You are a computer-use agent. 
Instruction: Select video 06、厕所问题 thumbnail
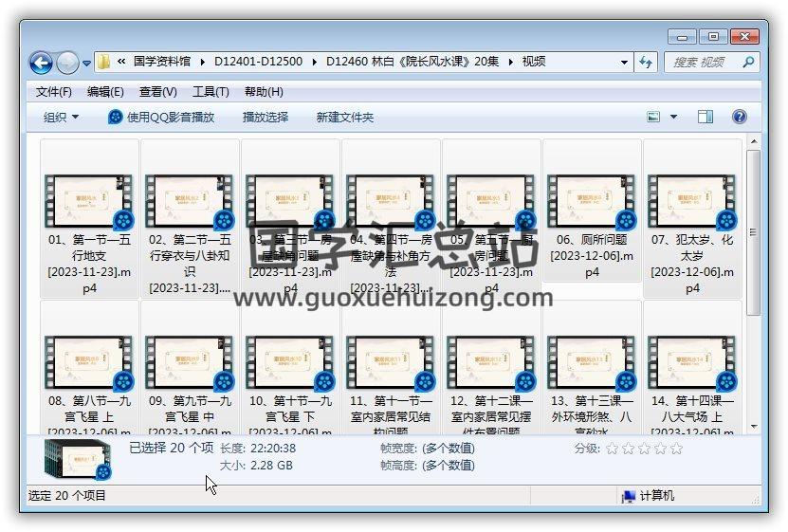pyautogui.click(x=592, y=201)
